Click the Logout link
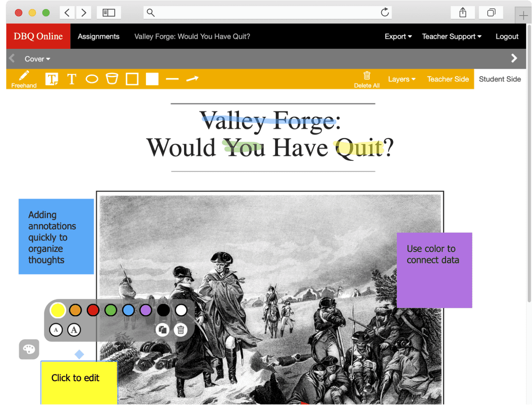This screenshot has height=405, width=532. pyautogui.click(x=507, y=37)
